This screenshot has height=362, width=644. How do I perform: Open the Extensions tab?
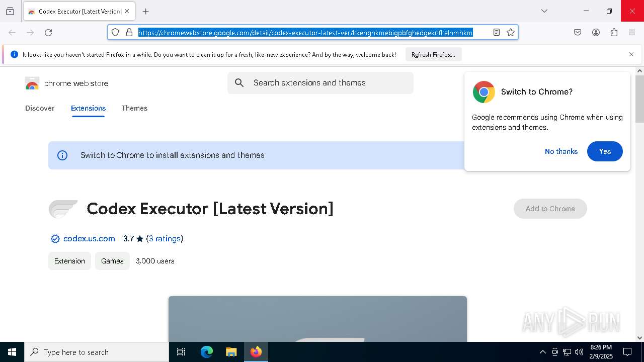pyautogui.click(x=88, y=108)
